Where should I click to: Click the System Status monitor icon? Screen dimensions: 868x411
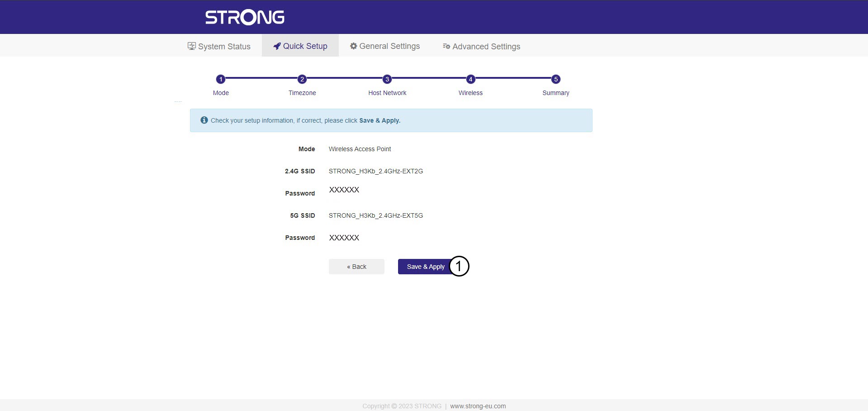(192, 46)
